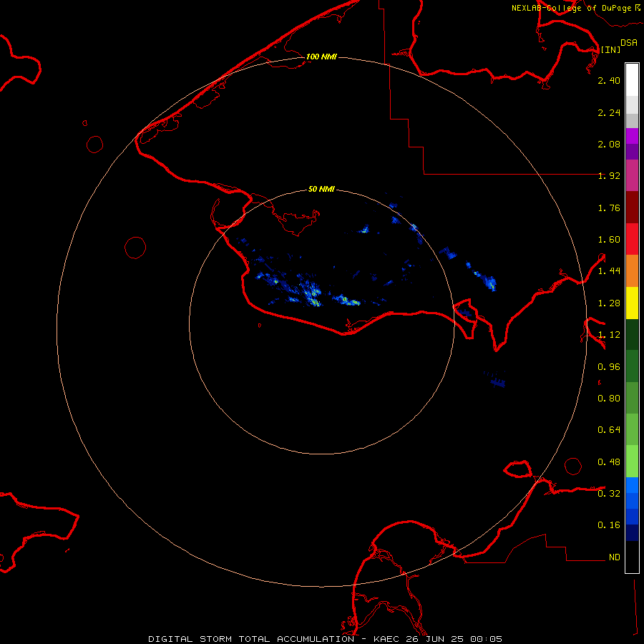Click the 2.08 legend value
This screenshot has height=644, width=644.
click(609, 144)
